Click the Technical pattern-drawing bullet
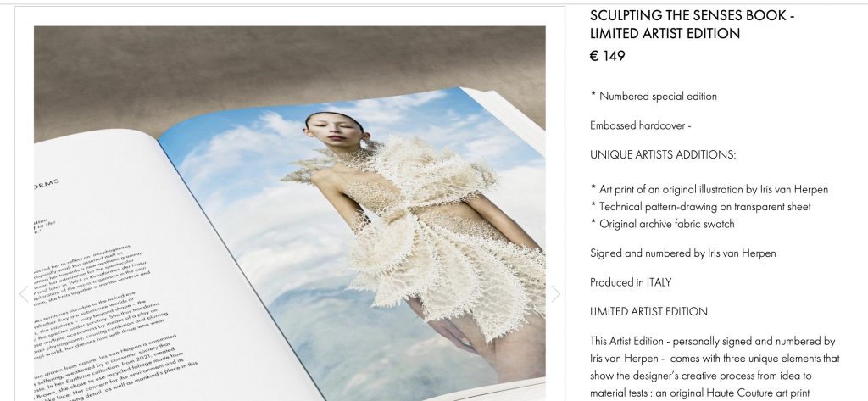Image resolution: width=868 pixels, height=401 pixels. tap(700, 207)
